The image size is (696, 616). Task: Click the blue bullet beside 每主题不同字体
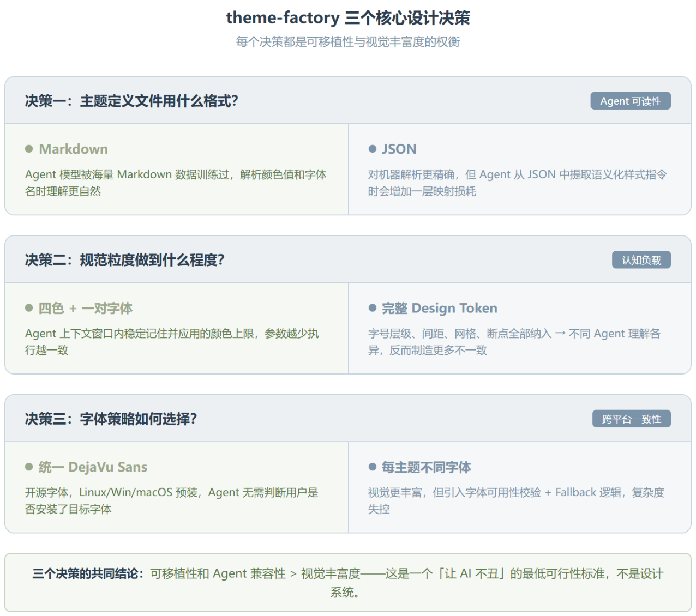click(x=373, y=467)
